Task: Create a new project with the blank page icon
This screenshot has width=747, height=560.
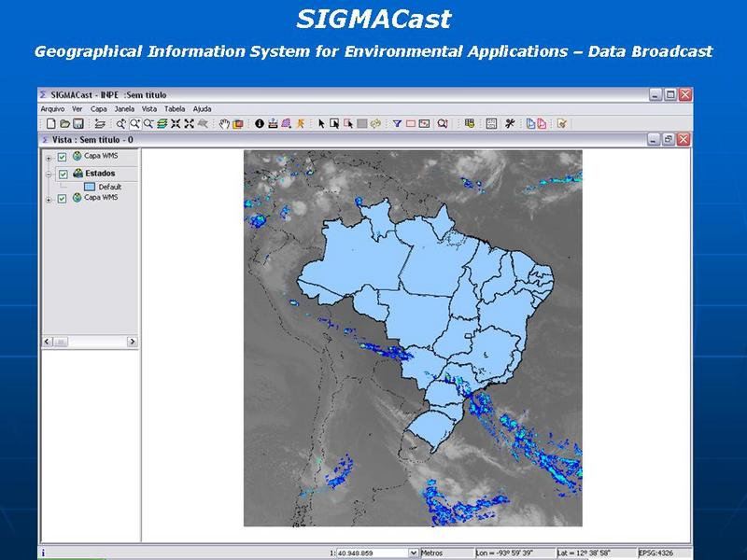Action: [x=51, y=124]
